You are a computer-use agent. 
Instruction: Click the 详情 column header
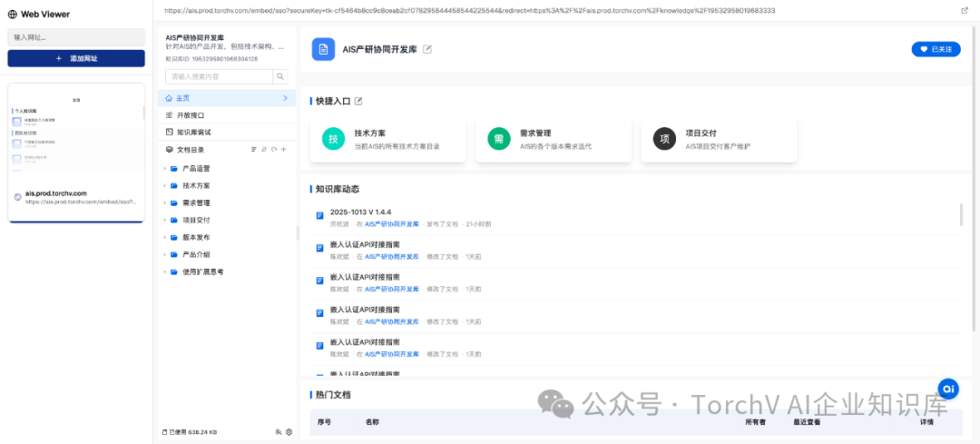[926, 422]
